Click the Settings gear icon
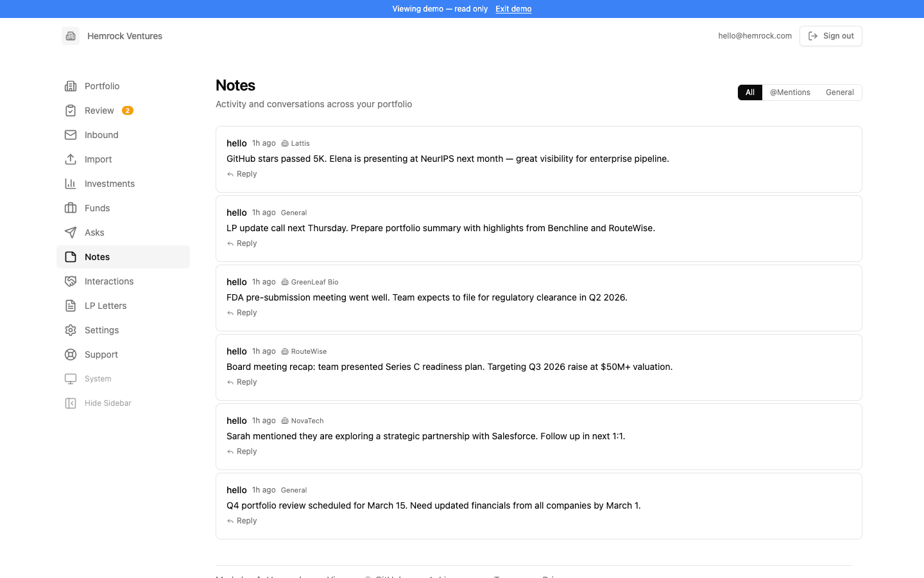The height and width of the screenshot is (578, 924). click(x=71, y=330)
